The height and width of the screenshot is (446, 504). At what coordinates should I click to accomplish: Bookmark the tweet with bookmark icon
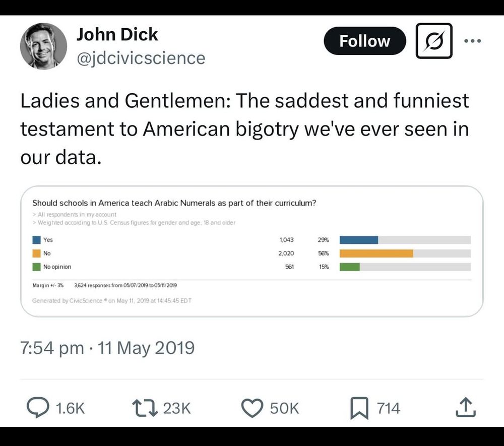point(359,408)
